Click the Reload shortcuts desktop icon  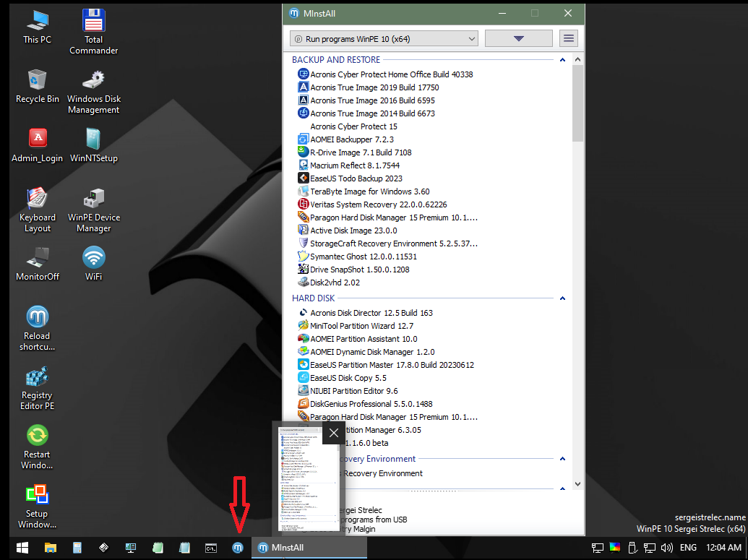37,328
